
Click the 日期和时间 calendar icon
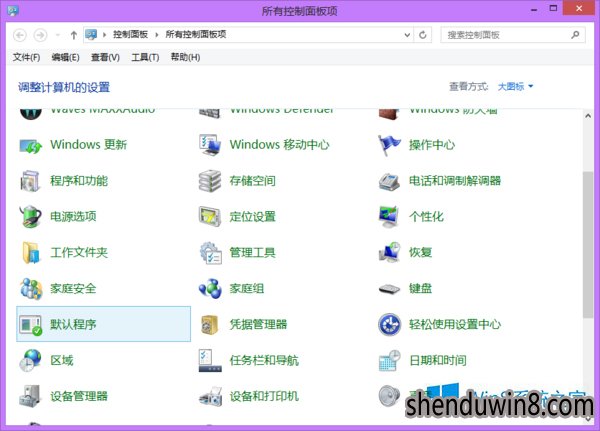pyautogui.click(x=389, y=361)
